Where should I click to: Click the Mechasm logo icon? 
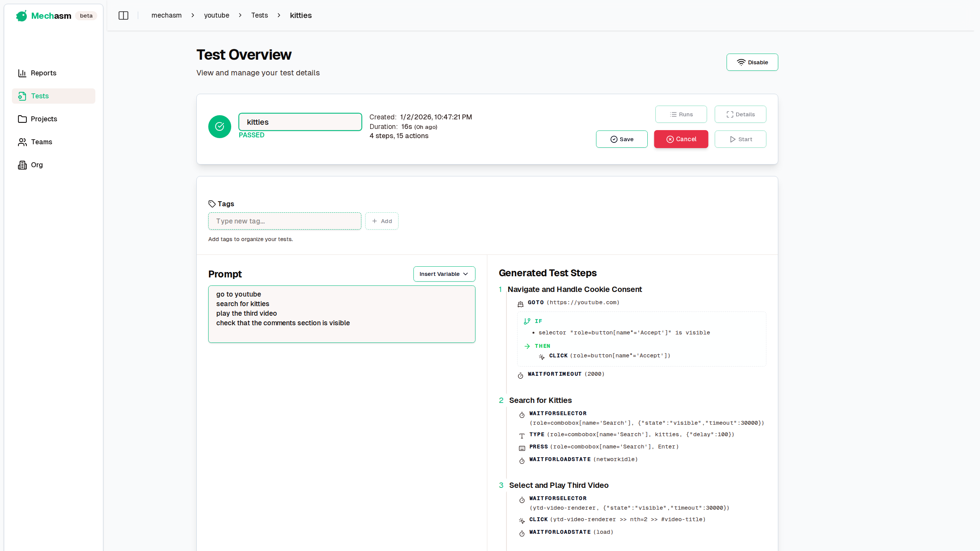pyautogui.click(x=21, y=16)
